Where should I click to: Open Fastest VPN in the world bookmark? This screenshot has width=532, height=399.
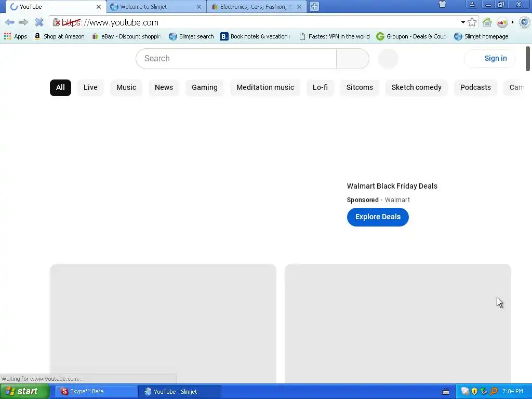[335, 36]
